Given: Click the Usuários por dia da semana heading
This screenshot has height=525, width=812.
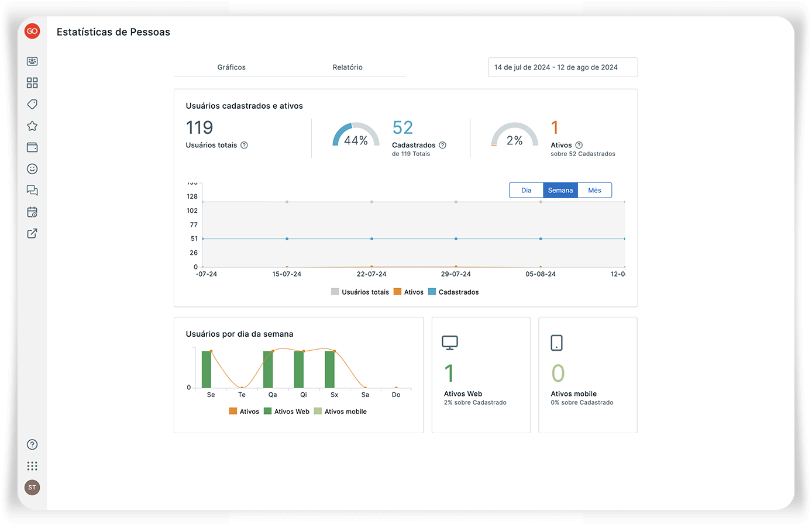Looking at the screenshot, I should (240, 334).
